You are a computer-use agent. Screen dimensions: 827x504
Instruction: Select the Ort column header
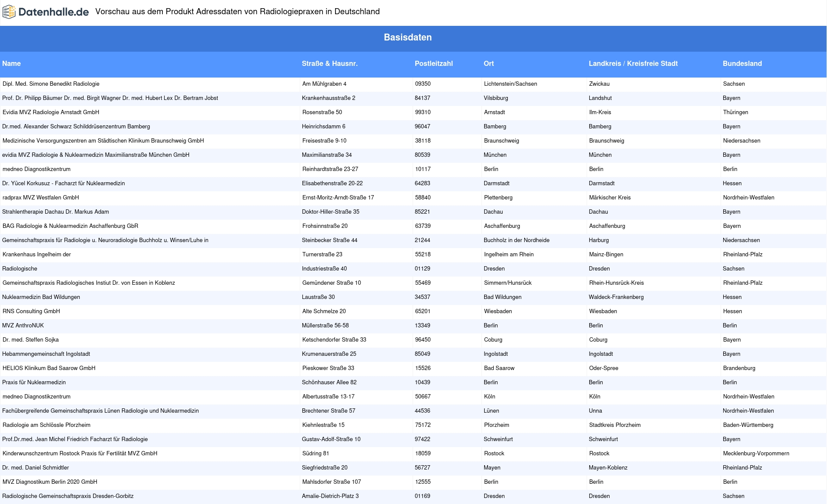pyautogui.click(x=489, y=64)
